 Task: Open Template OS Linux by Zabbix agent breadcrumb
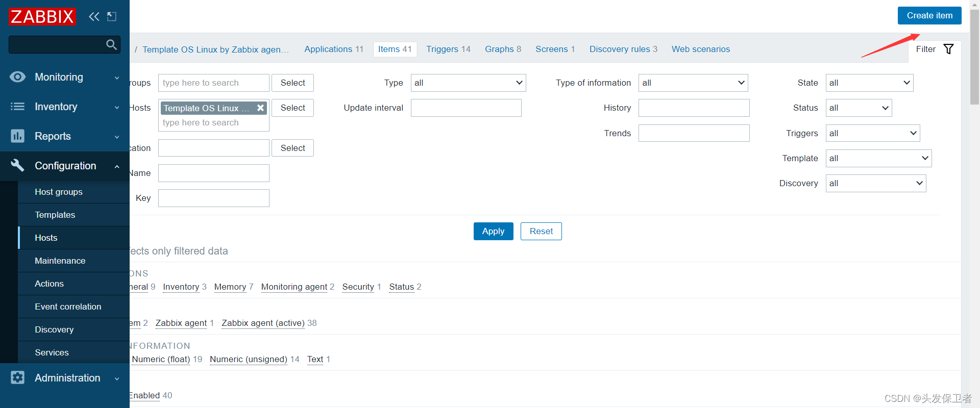click(215, 49)
